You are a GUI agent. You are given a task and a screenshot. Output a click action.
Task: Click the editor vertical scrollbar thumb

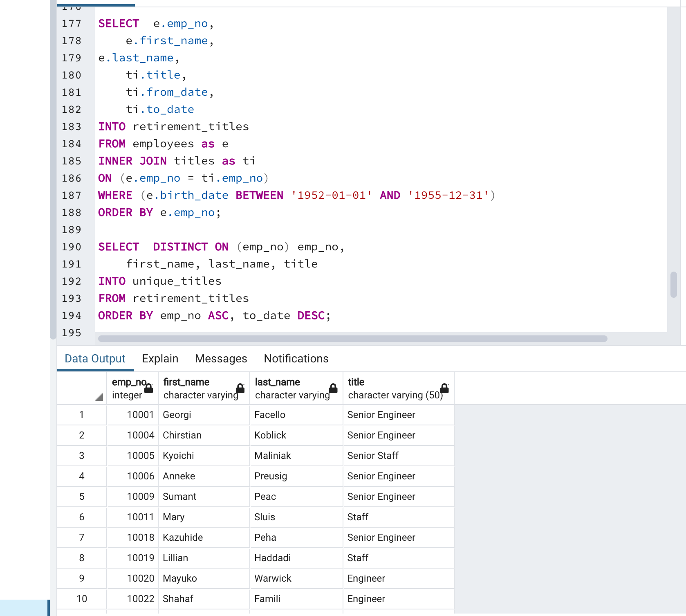click(674, 285)
